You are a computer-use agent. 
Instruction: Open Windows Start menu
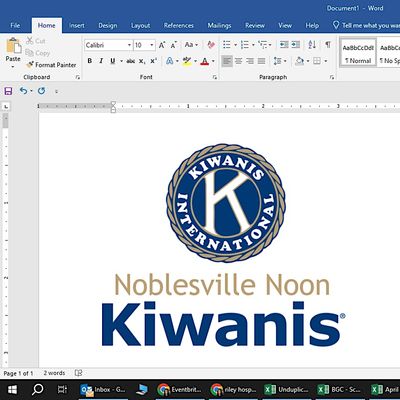point(13,389)
